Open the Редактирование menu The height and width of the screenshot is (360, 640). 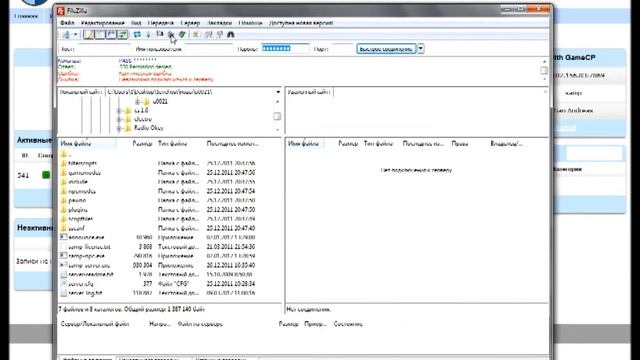pos(102,23)
